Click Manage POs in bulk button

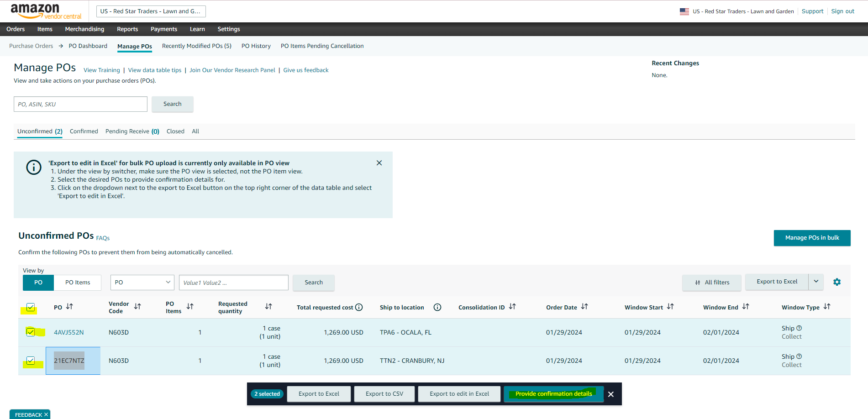pyautogui.click(x=812, y=238)
